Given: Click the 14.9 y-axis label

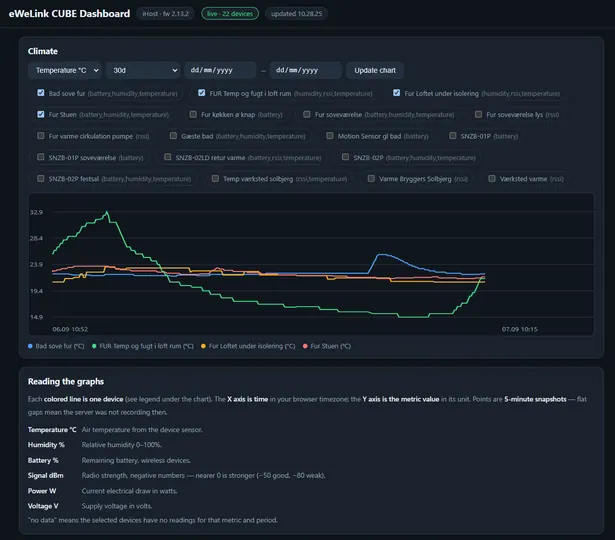Looking at the screenshot, I should pos(36,317).
